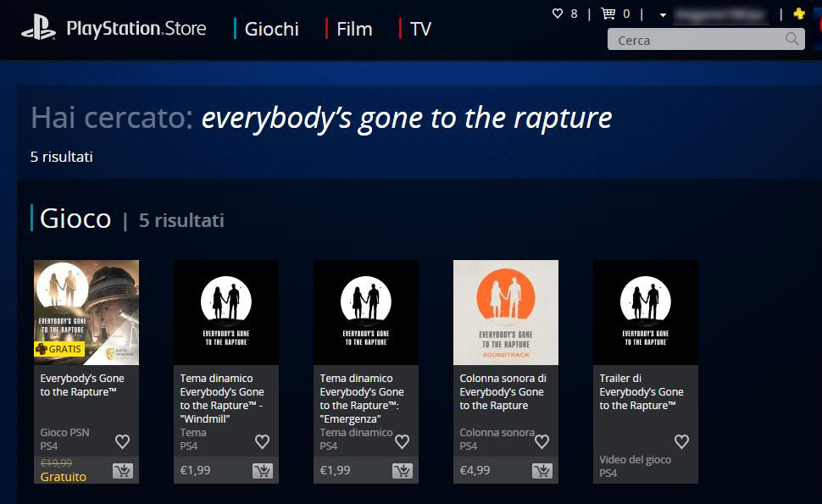The width and height of the screenshot is (822, 504).
Task: Open title link Trailer di Everybody's Gone
Action: click(x=641, y=392)
